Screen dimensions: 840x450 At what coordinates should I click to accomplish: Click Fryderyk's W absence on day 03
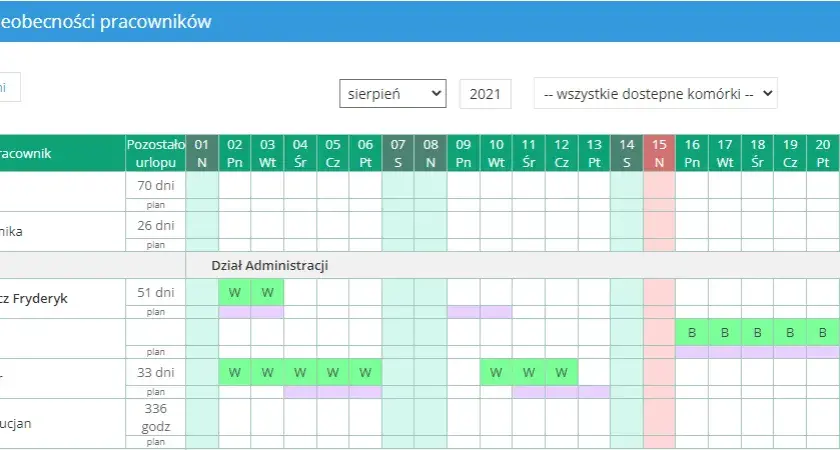[x=267, y=292]
